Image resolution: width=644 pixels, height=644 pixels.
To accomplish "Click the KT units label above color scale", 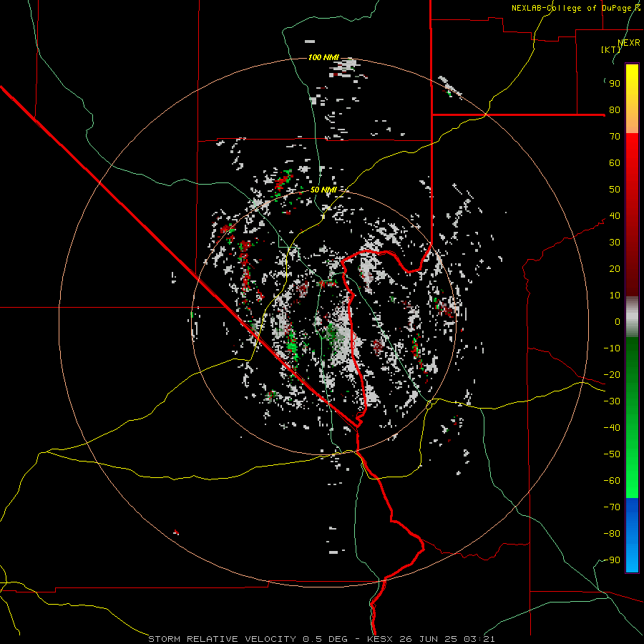I will click(611, 49).
